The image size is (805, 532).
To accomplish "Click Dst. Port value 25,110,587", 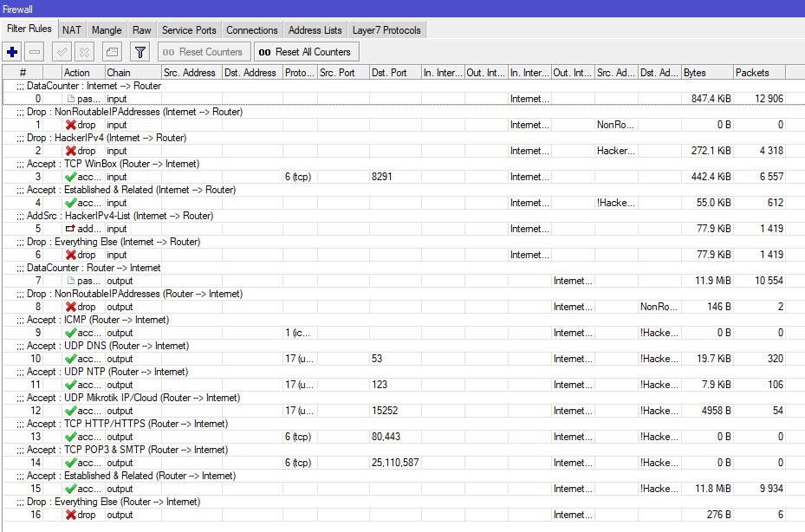I will [x=395, y=463].
